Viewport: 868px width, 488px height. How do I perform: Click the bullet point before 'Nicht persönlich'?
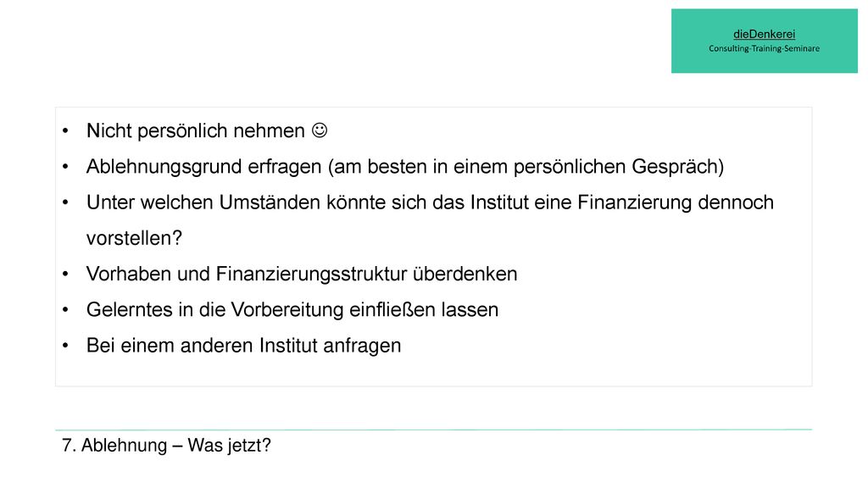[65, 131]
